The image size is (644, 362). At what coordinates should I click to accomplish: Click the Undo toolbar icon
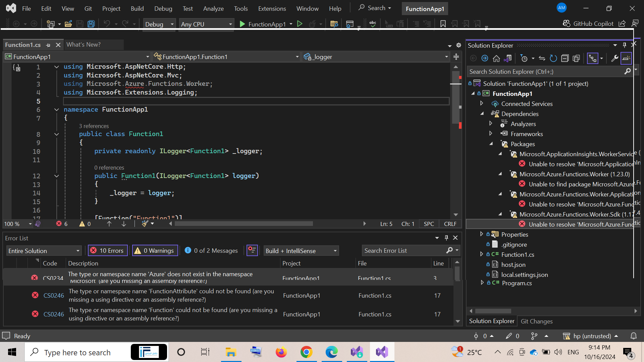[x=107, y=24]
